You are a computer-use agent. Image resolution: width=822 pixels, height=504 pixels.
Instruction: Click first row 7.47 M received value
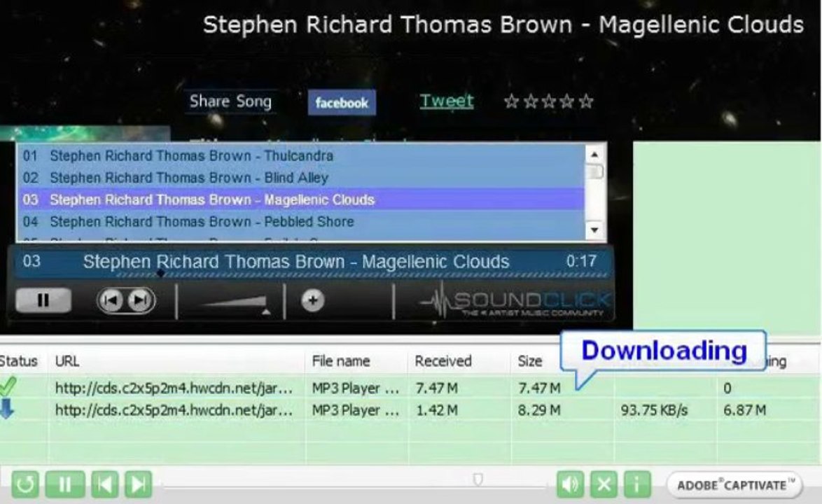click(437, 388)
